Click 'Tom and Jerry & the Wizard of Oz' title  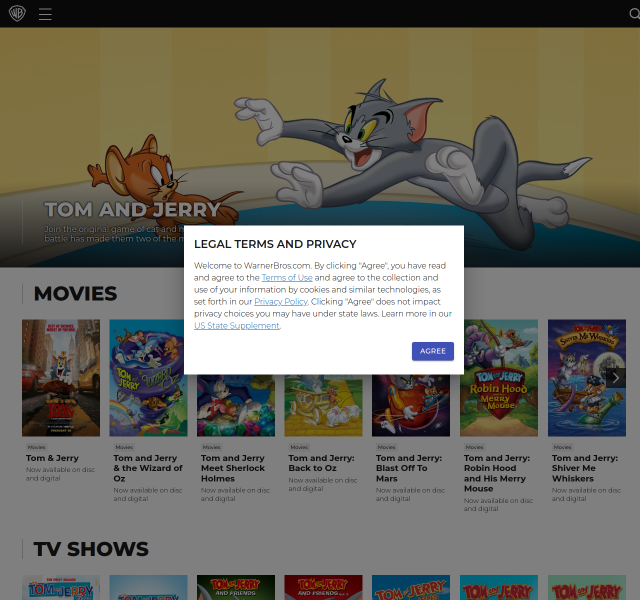tap(148, 468)
